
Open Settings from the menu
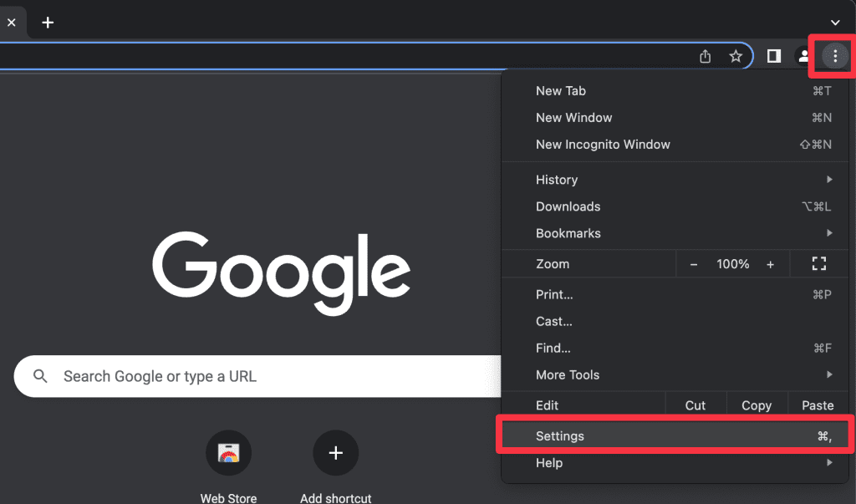tap(675, 435)
